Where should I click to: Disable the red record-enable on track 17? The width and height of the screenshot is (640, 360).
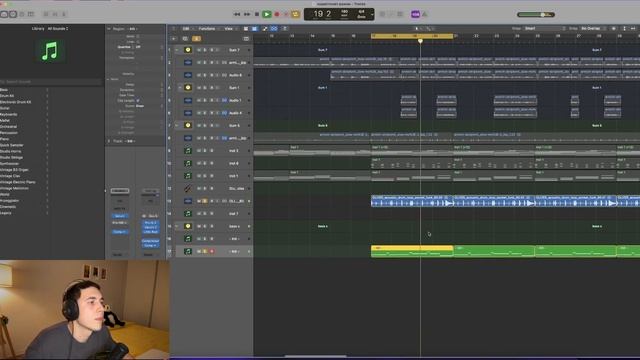pyautogui.click(x=211, y=251)
